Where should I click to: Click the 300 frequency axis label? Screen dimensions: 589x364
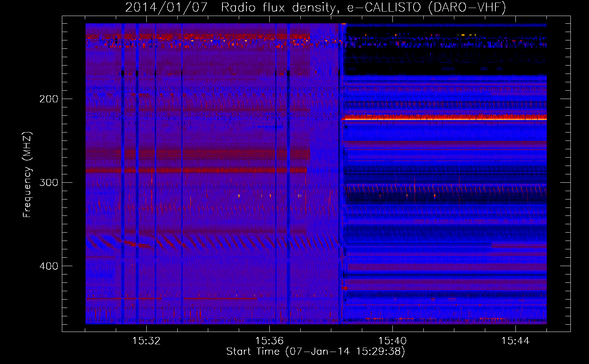[49, 182]
